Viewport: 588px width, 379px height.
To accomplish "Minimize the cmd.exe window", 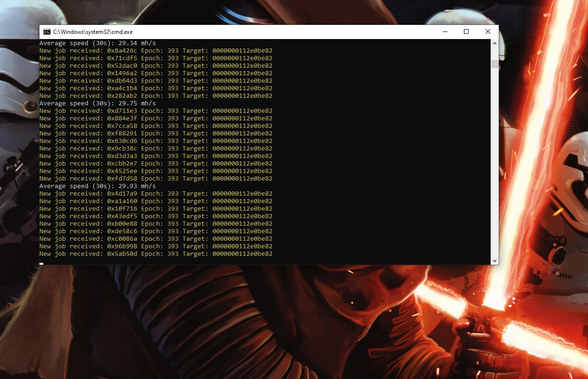I will (445, 32).
